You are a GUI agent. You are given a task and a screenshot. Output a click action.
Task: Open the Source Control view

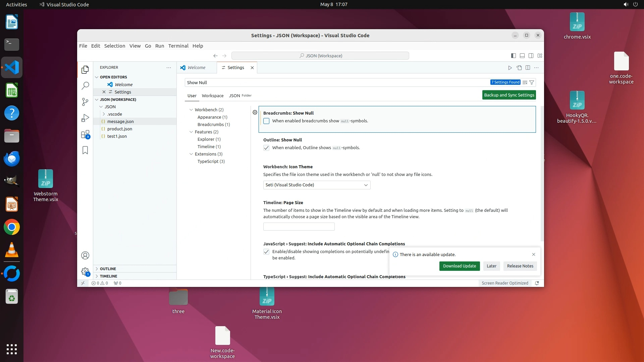coord(85,102)
